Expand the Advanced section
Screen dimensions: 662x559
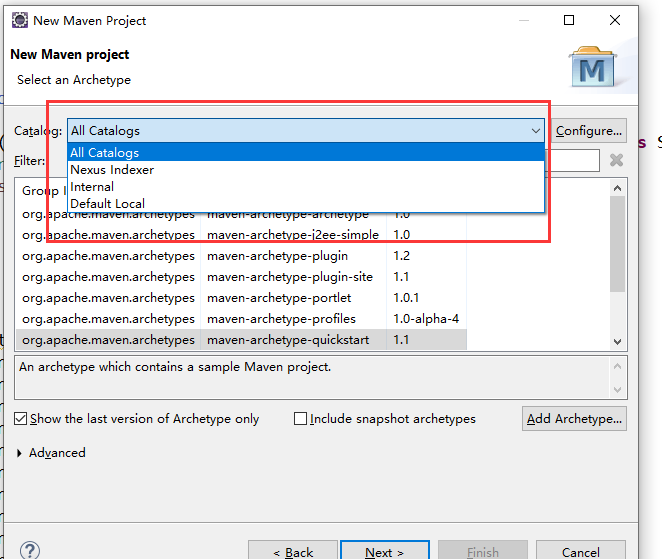point(22,453)
